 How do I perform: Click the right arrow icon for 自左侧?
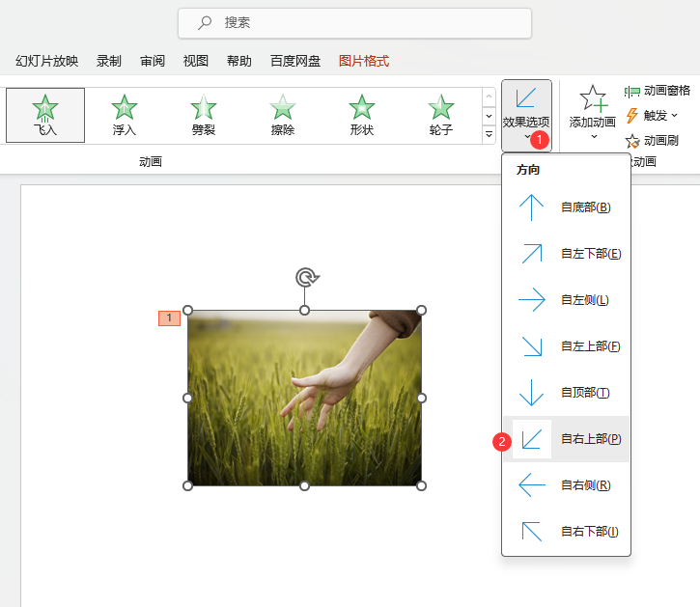[532, 299]
